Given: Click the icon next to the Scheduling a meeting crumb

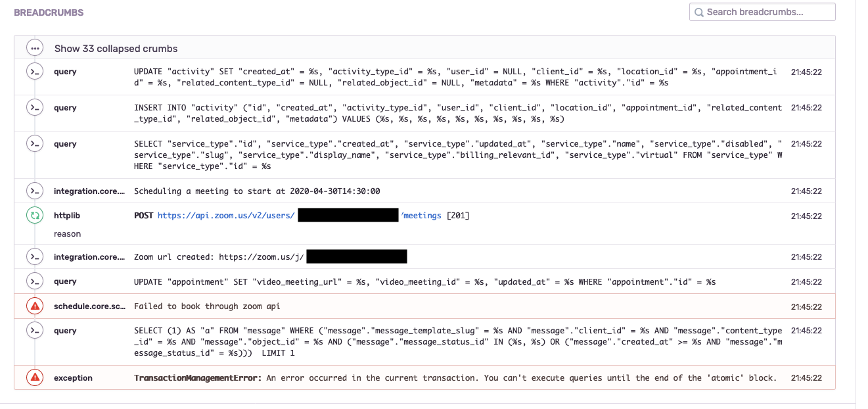Looking at the screenshot, I should (35, 191).
